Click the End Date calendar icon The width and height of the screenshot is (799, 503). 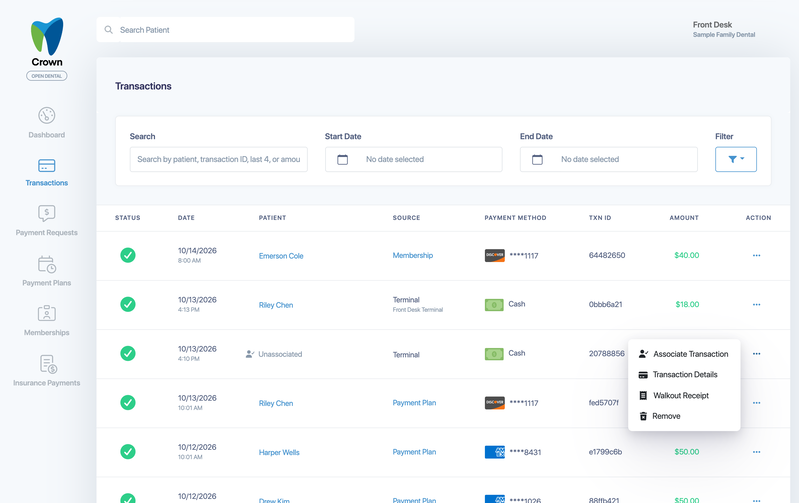[537, 160]
